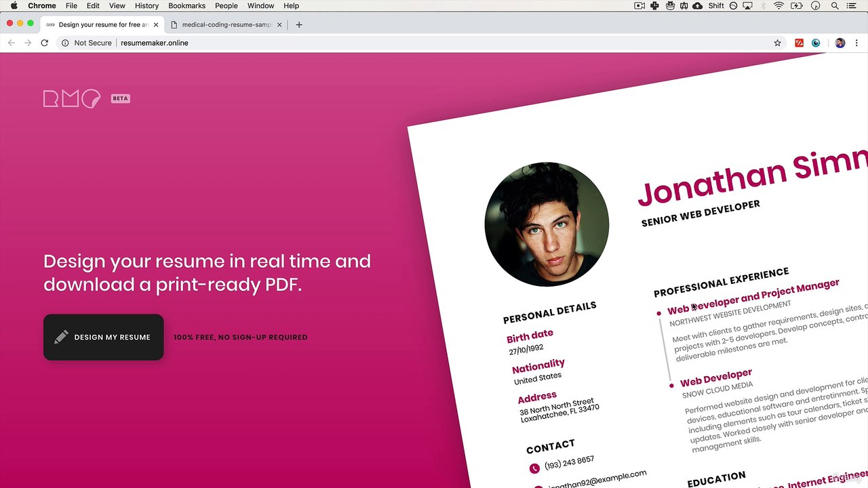The width and height of the screenshot is (868, 488).
Task: Click the 'Nationality' label
Action: [538, 367]
